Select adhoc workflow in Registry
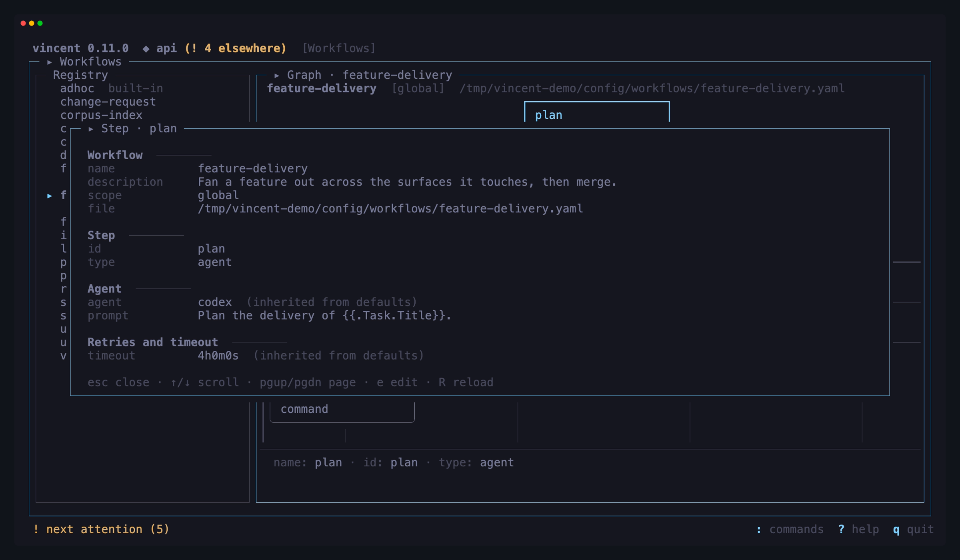960x560 pixels. point(77,88)
